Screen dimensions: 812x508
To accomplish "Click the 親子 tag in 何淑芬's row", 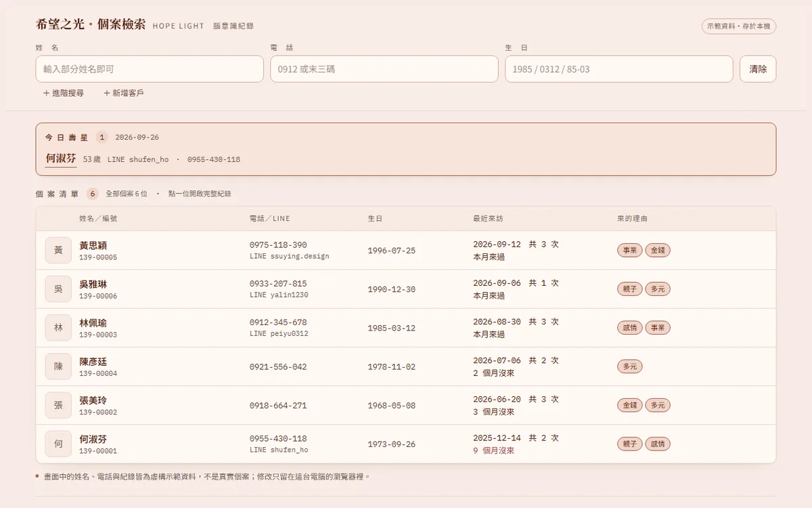I will click(x=630, y=444).
